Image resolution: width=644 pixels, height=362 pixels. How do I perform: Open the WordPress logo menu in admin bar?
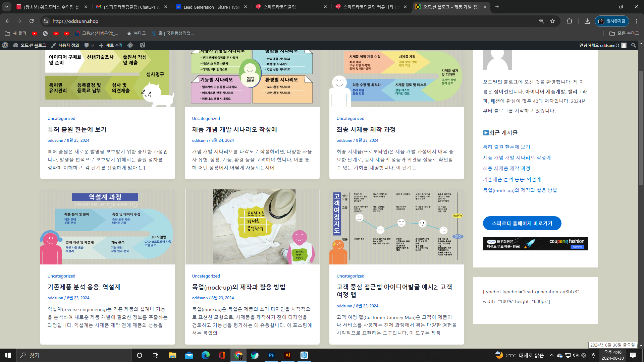pyautogui.click(x=5, y=45)
